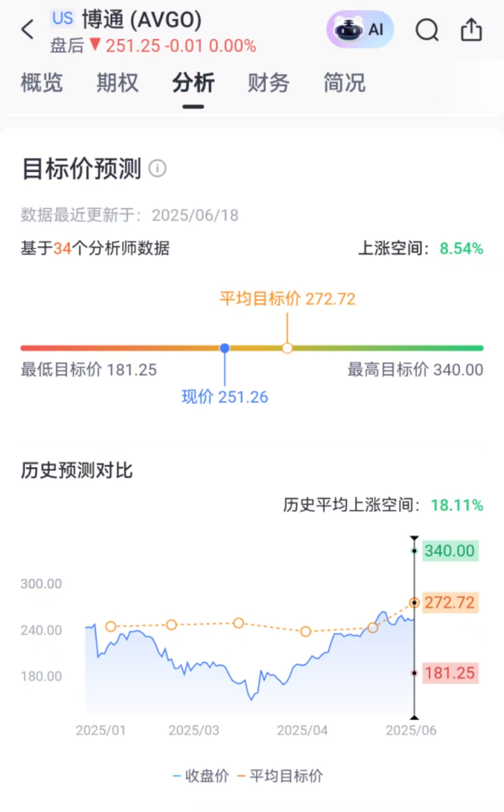This screenshot has width=504, height=812.
Task: Select the 181.25 lowest target label
Action: pos(450,673)
